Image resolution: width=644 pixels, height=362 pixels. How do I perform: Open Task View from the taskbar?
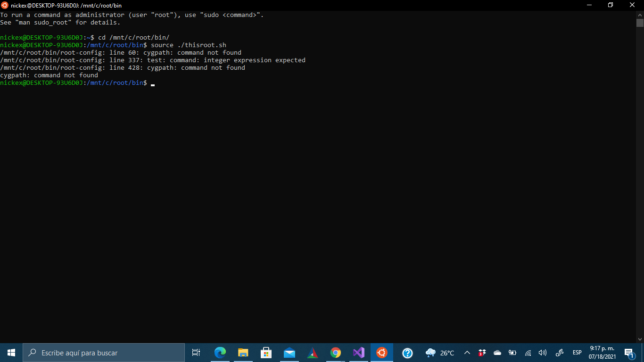(196, 353)
